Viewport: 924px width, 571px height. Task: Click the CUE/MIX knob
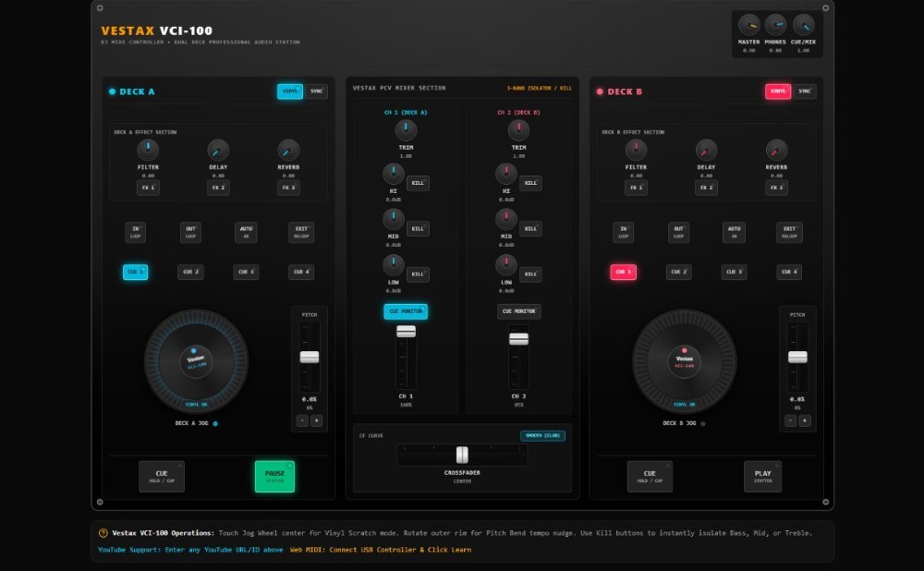coord(803,25)
